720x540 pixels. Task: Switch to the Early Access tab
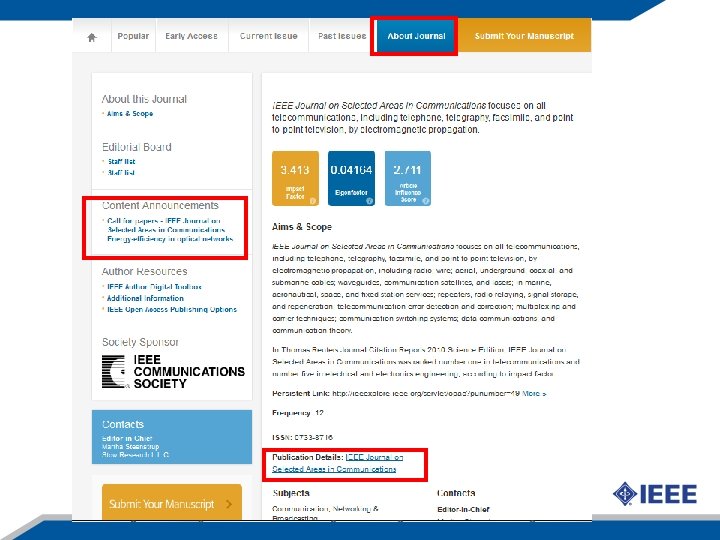[x=191, y=36]
